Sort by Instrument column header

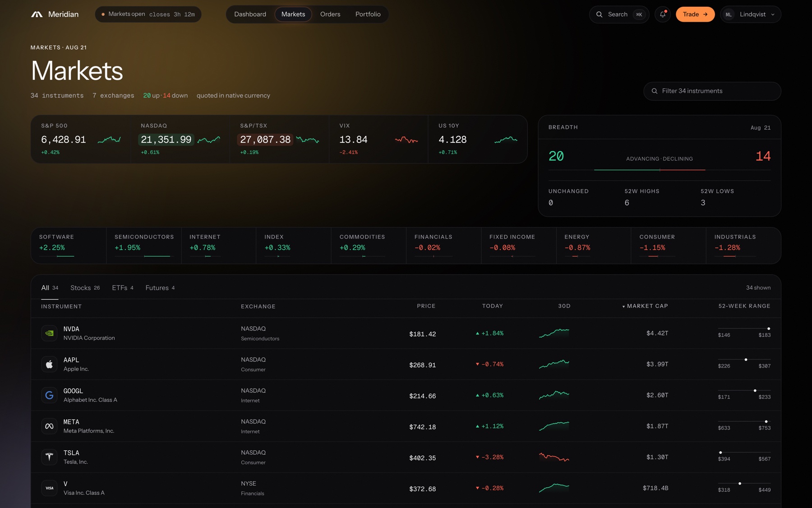pyautogui.click(x=61, y=307)
